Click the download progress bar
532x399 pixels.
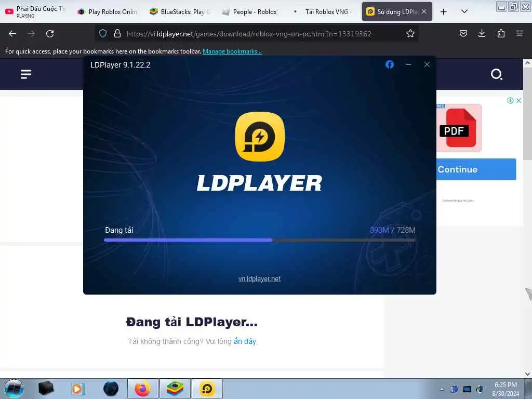pos(260,240)
